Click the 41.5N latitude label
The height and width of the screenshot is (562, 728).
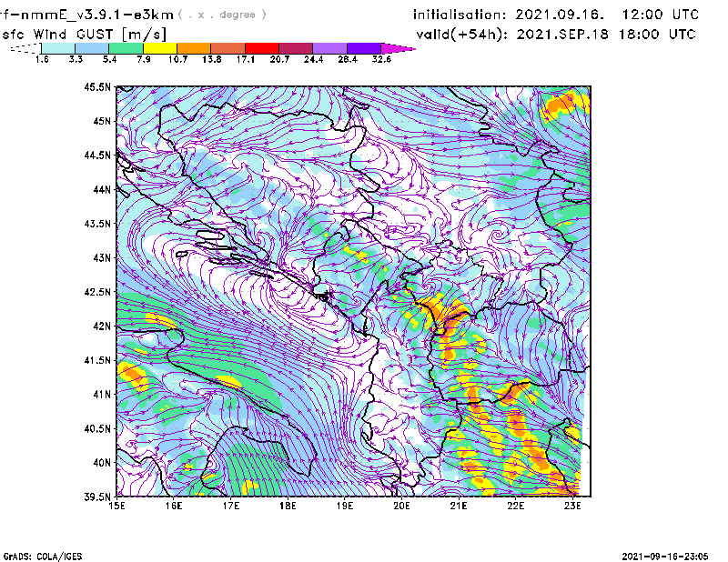click(x=98, y=360)
